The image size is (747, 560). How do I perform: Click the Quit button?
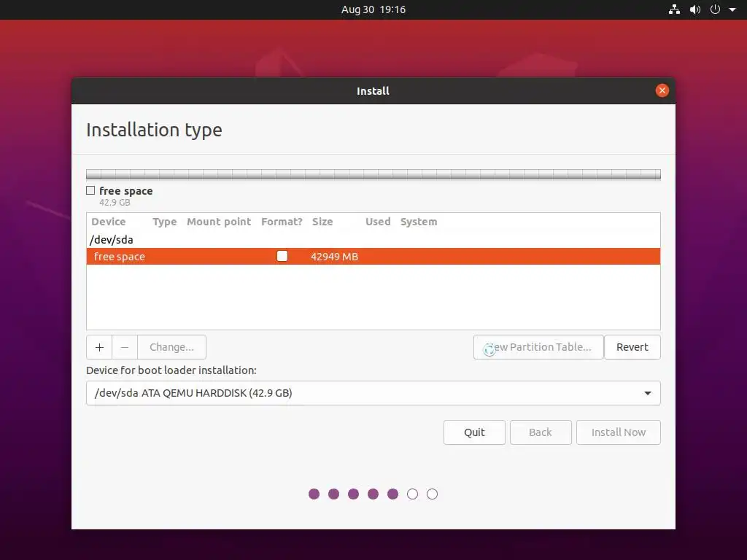(x=474, y=432)
